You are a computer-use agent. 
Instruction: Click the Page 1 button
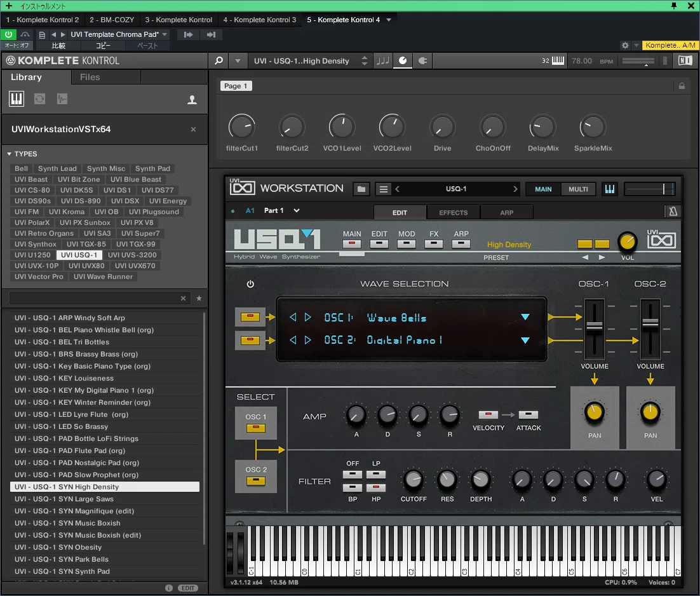tap(236, 86)
